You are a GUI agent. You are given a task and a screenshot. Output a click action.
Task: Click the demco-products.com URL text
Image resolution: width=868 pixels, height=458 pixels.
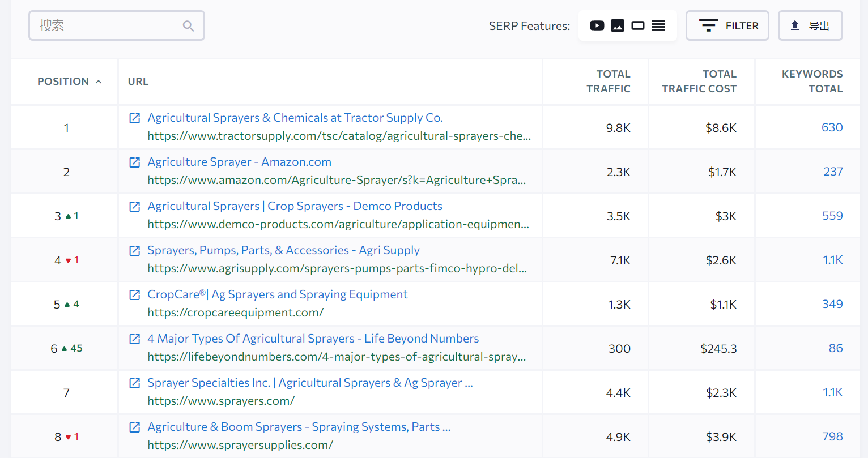click(338, 224)
